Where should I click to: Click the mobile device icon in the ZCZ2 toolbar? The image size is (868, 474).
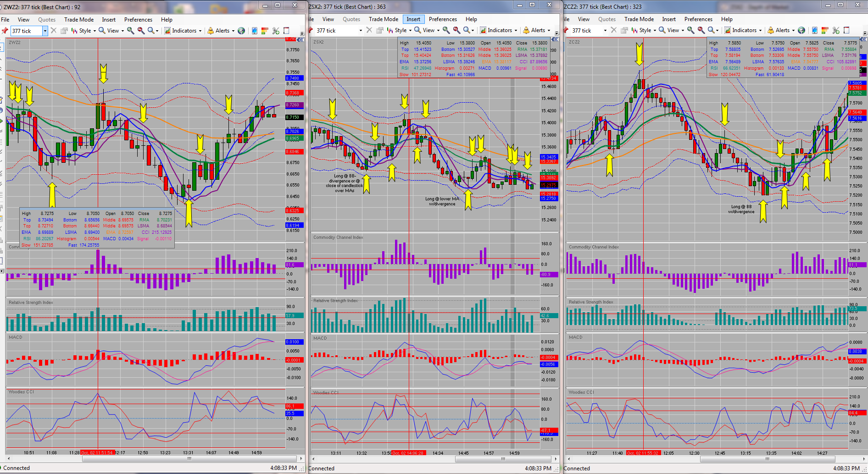point(815,30)
